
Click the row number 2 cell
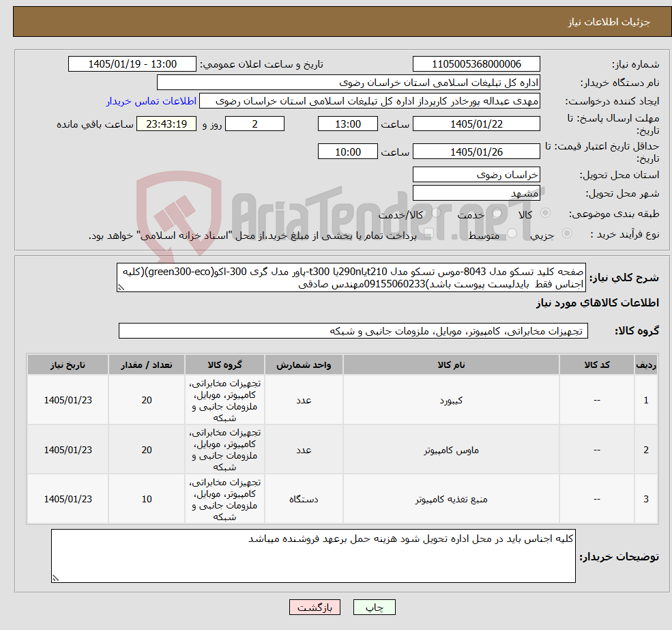click(x=646, y=450)
